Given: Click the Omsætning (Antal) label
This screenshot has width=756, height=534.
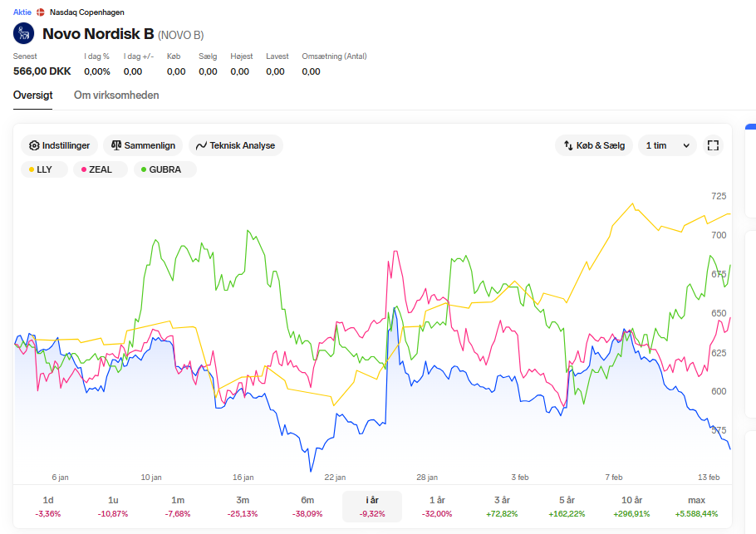Looking at the screenshot, I should (334, 56).
